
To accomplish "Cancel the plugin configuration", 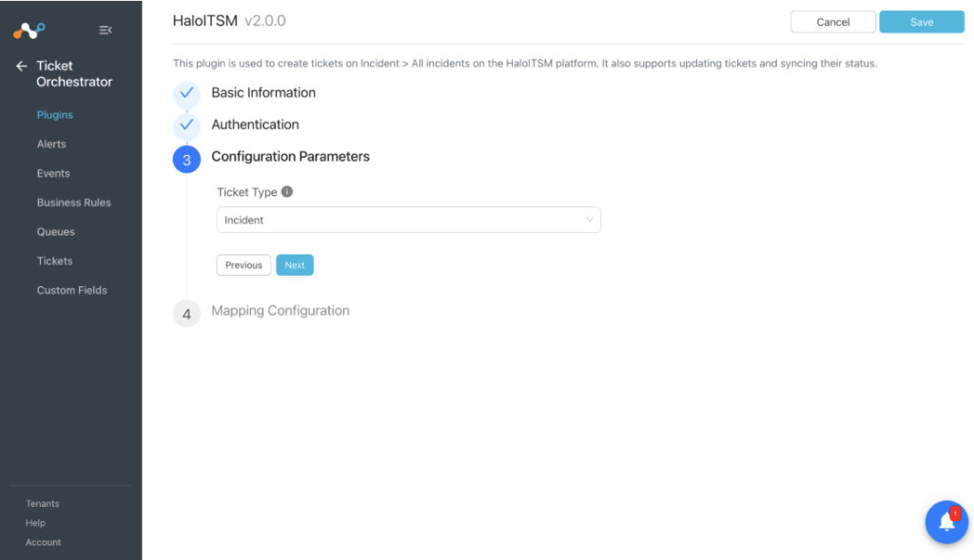I will [x=833, y=22].
